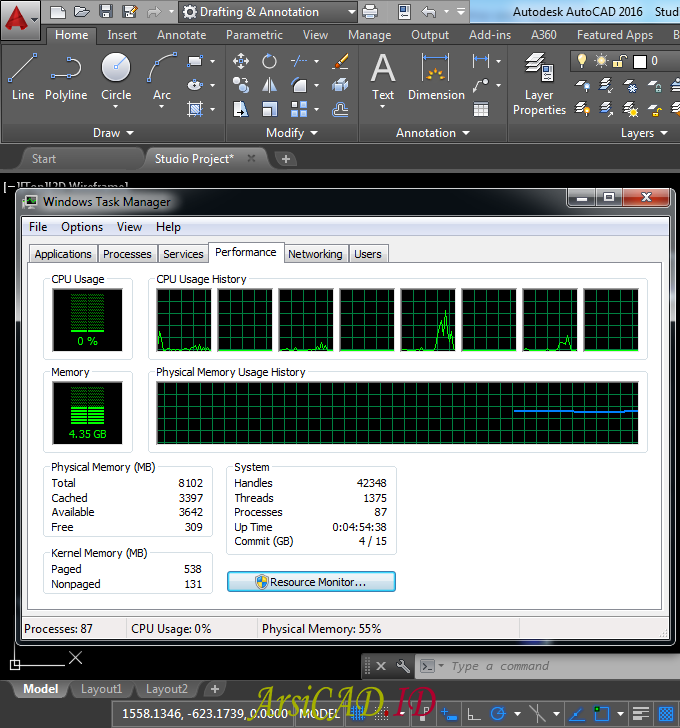Toggle Lineweight display in status bar

pos(641,713)
